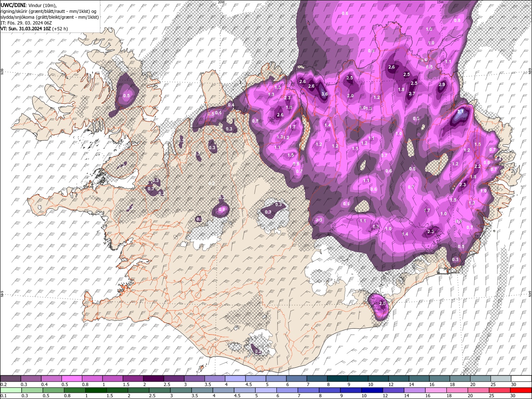Click the light periwinkle 4 swatch in upper legend
This screenshot has width=532, height=399.
point(235,379)
